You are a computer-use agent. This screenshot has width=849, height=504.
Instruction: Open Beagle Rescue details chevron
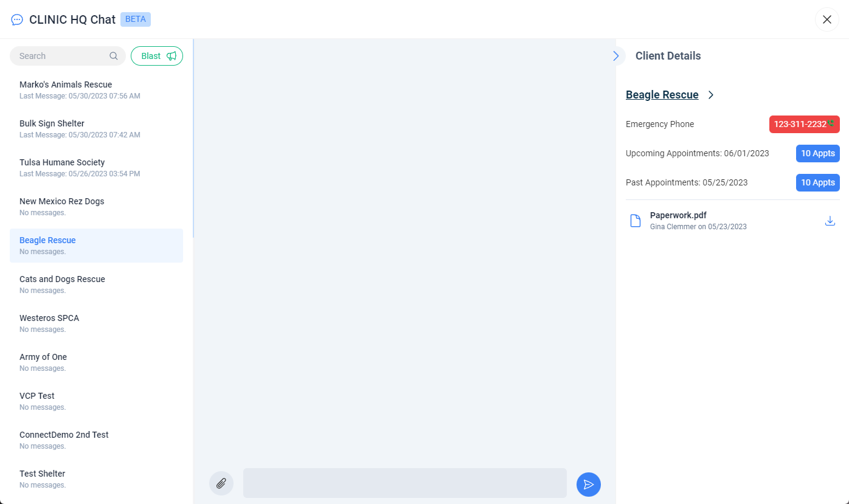click(711, 95)
